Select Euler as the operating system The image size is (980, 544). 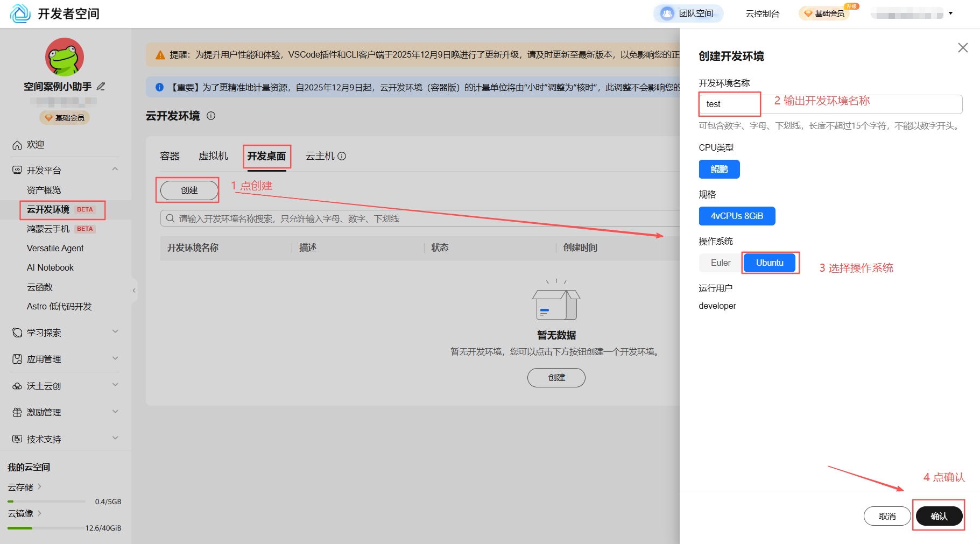point(720,263)
